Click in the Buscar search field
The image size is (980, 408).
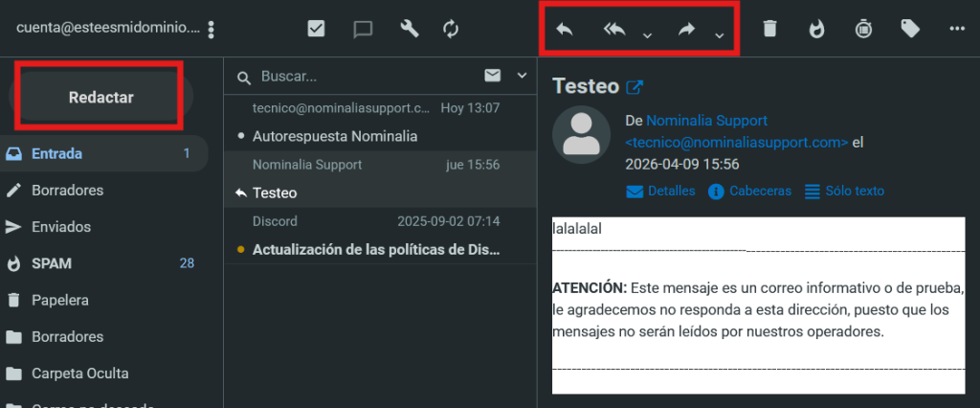pos(364,77)
